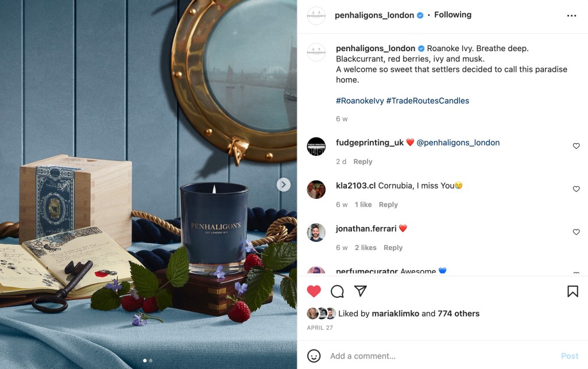The height and width of the screenshot is (369, 588).
Task: View the 774 others who liked
Action: tap(458, 313)
